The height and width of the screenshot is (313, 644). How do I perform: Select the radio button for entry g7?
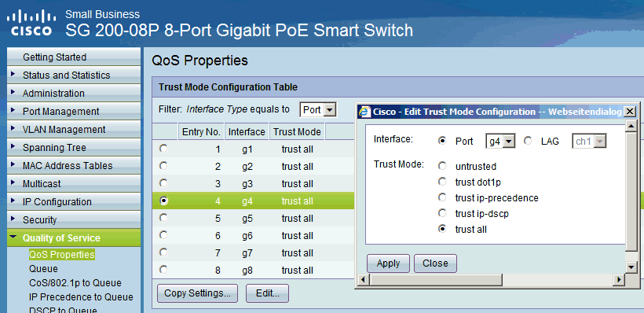pos(163,252)
